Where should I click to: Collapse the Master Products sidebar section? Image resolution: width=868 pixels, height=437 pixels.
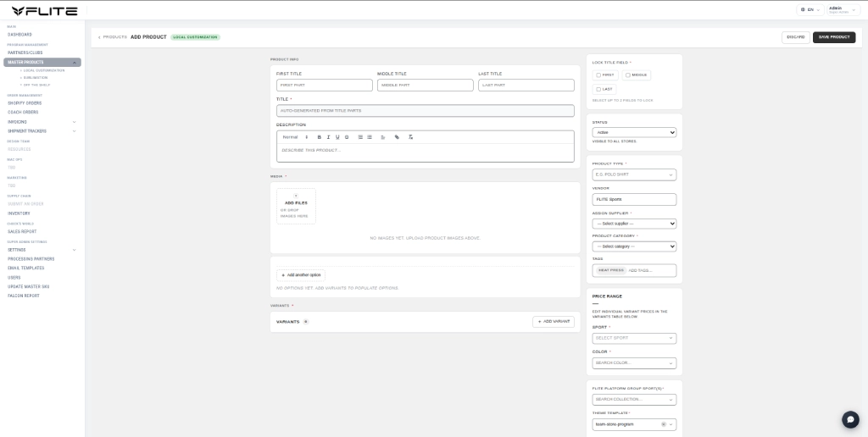[x=75, y=63]
